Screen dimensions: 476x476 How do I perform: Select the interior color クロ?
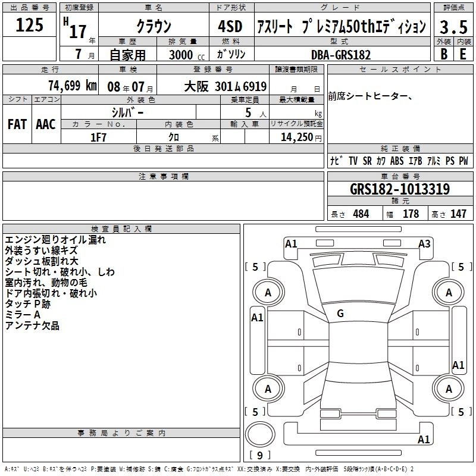174,137
